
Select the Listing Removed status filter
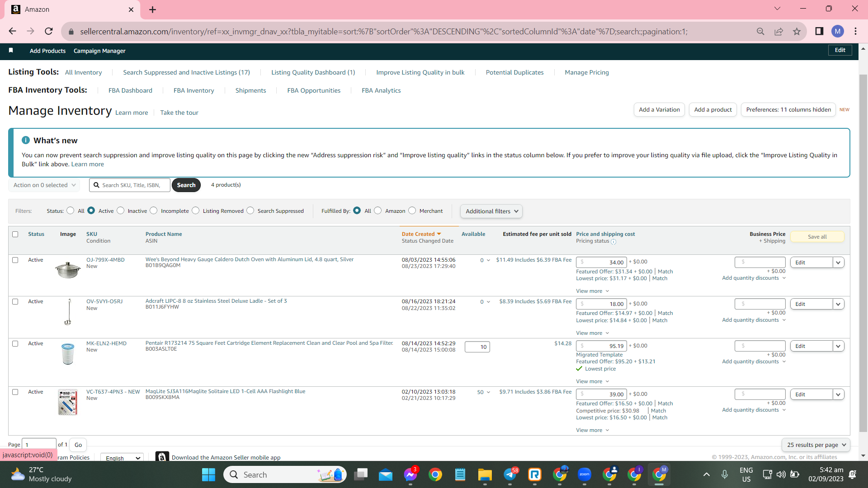(195, 211)
